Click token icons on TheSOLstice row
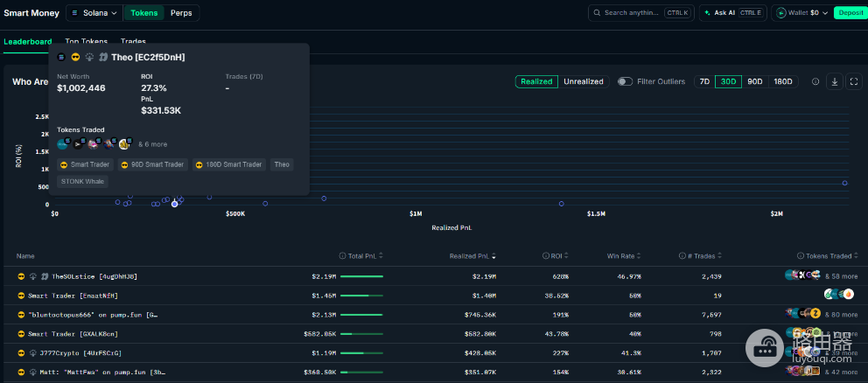Viewport: 868px width, 383px height. click(x=803, y=275)
